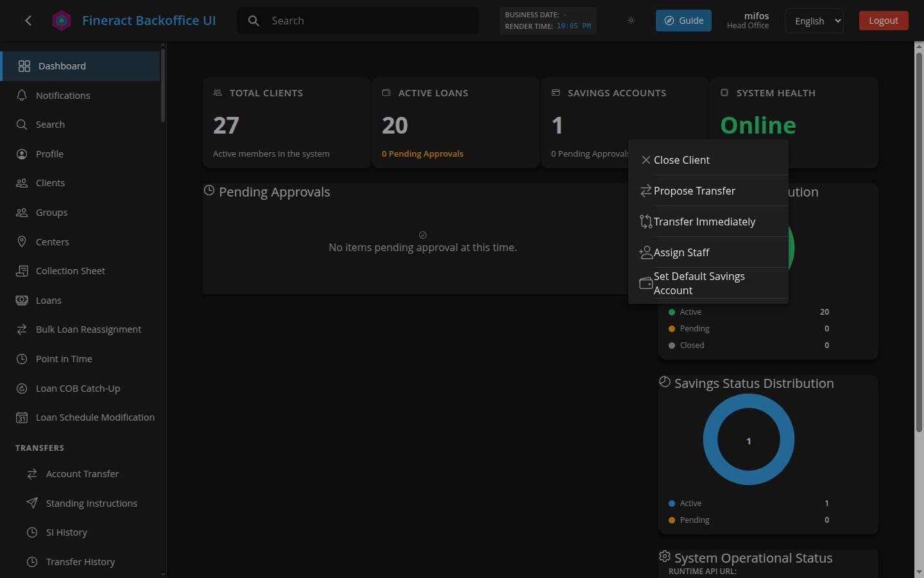The height and width of the screenshot is (578, 924).
Task: Click the Savings Status Distribution pie icon
Action: click(665, 381)
